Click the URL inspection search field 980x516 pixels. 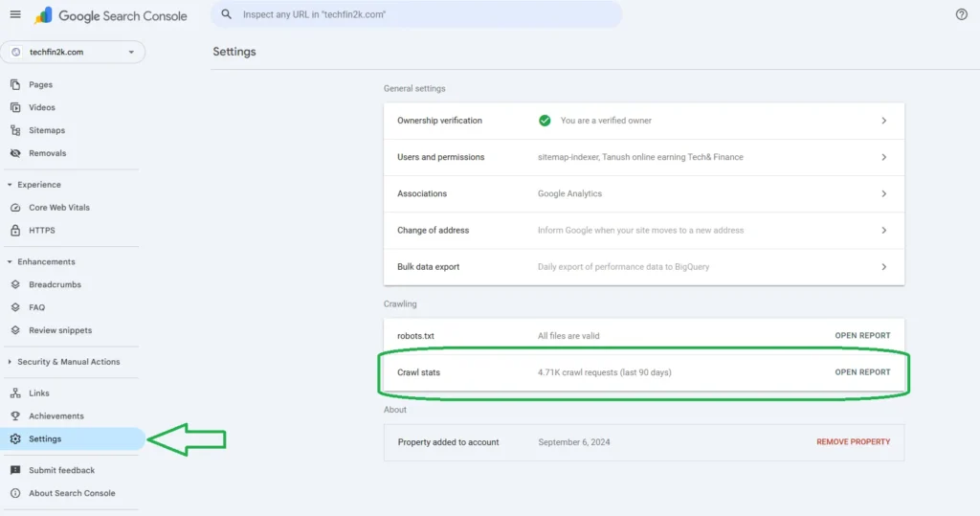click(416, 14)
